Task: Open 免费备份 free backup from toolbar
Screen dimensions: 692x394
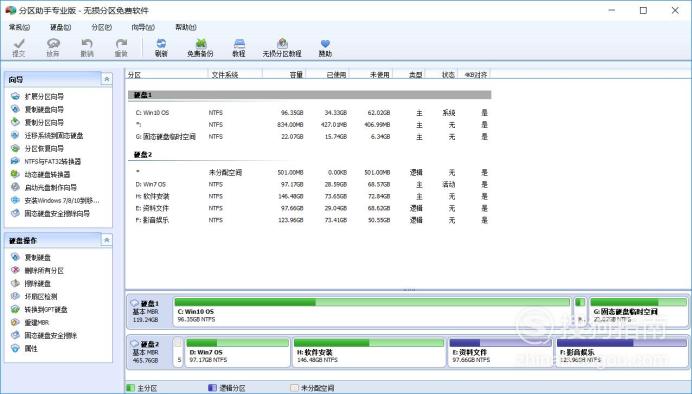Action: 200,48
